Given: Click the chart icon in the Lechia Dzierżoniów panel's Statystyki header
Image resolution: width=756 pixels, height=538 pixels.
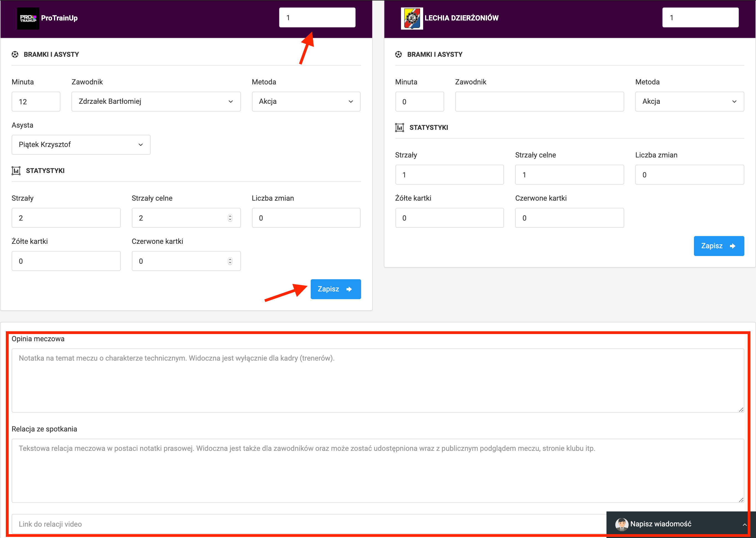Looking at the screenshot, I should coord(399,128).
